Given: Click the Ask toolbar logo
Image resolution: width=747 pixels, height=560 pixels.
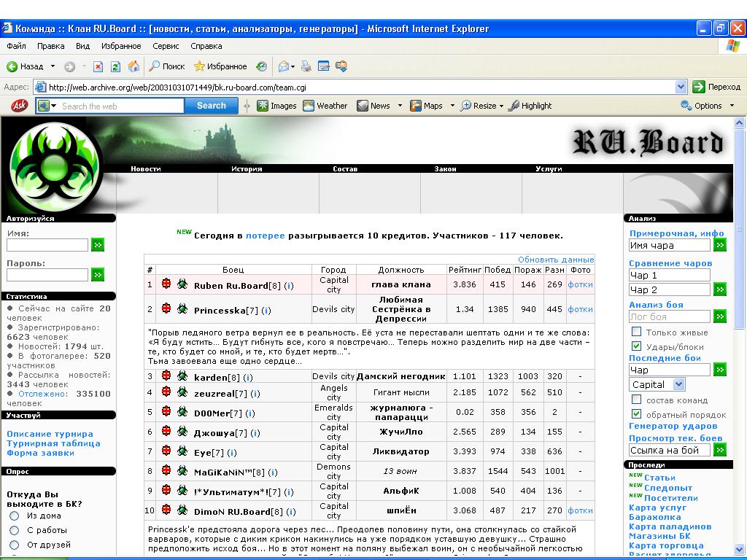Looking at the screenshot, I should coord(19,105).
